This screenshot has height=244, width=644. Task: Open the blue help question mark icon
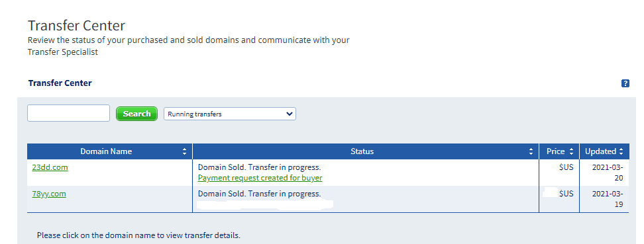pos(625,84)
